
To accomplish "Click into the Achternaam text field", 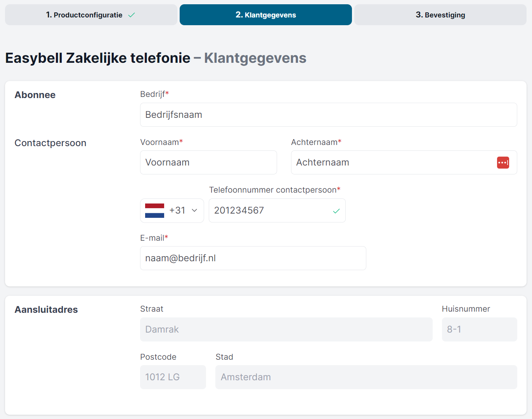I will [x=392, y=162].
